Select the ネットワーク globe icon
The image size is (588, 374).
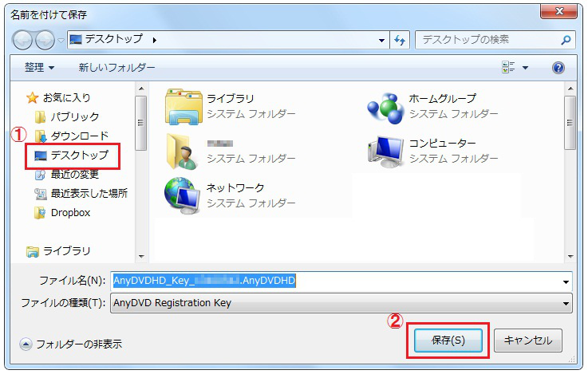tap(182, 195)
